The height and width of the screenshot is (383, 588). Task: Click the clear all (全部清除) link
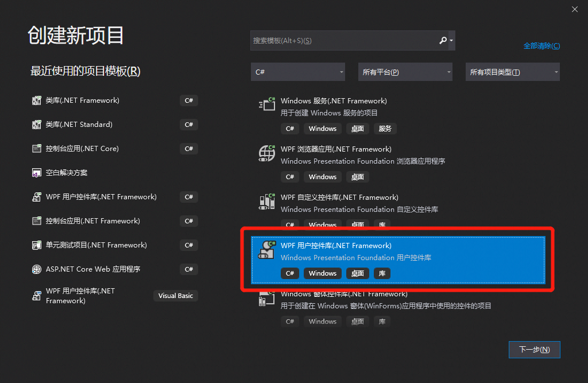541,46
